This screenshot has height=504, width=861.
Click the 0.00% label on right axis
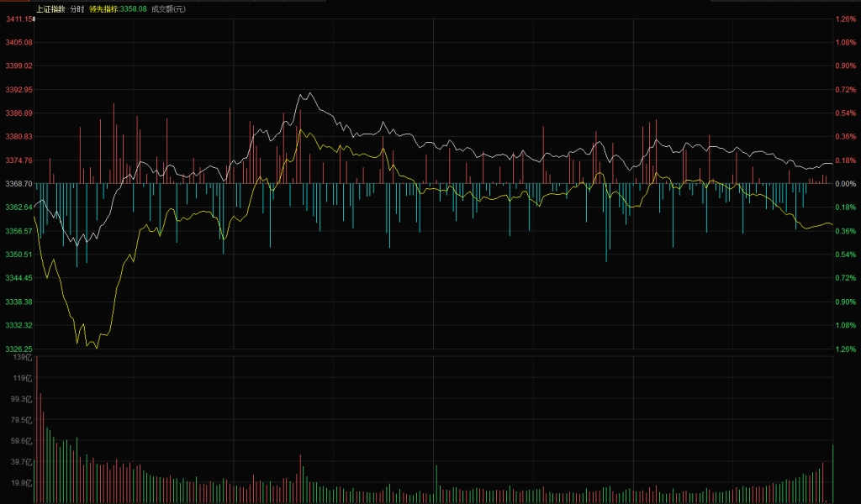coord(845,183)
